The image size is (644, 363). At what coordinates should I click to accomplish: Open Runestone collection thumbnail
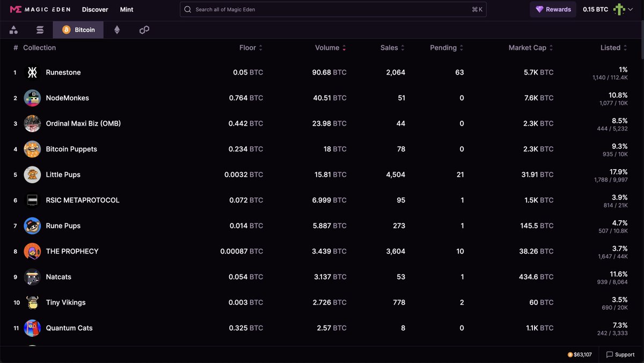[32, 72]
